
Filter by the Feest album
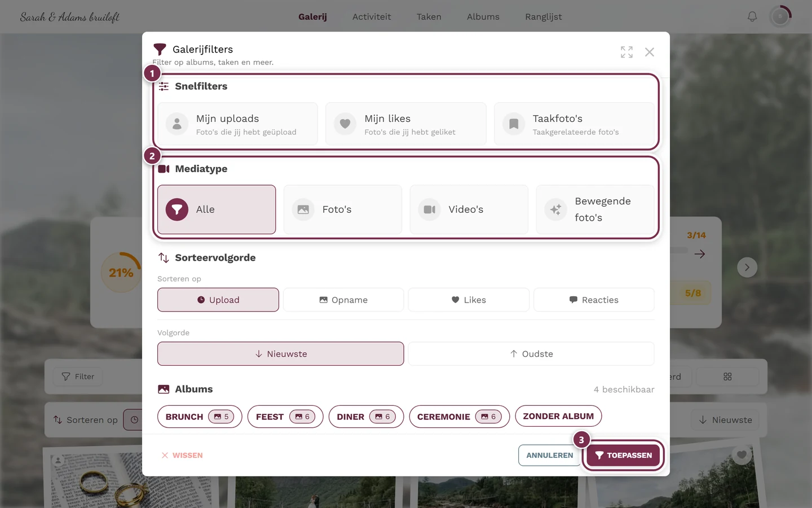click(285, 417)
